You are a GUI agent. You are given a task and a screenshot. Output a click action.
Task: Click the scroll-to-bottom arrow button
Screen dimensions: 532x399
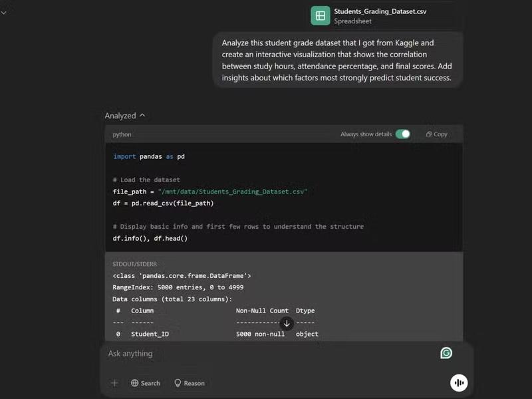[x=287, y=323]
